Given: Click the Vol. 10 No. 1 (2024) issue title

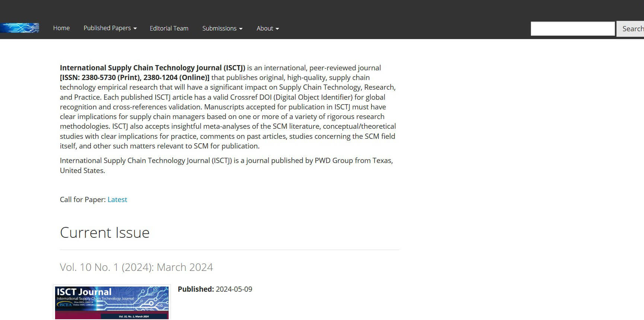Looking at the screenshot, I should click(136, 267).
